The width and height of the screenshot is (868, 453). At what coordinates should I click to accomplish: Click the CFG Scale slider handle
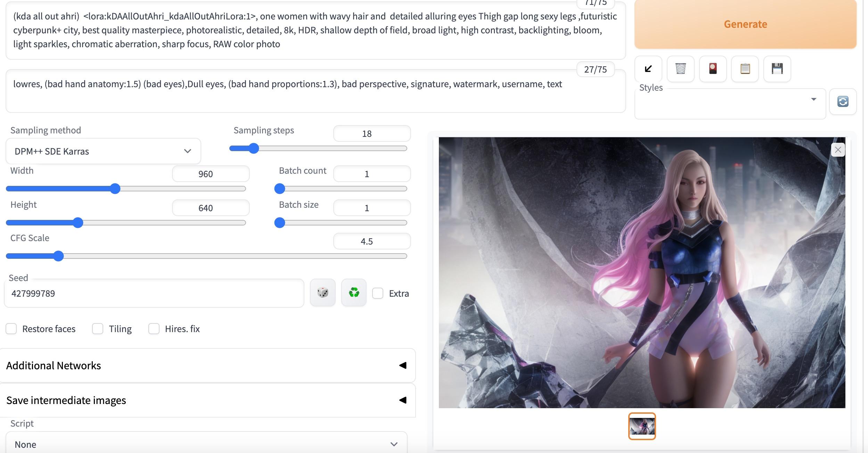tap(59, 256)
